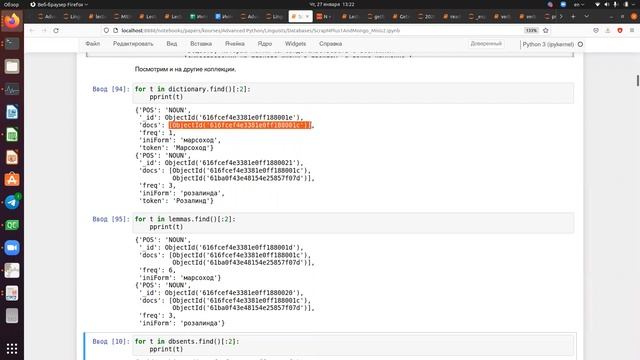Open the Firefox app menu in top bar
The width and height of the screenshot is (640, 360).
[x=59, y=4]
